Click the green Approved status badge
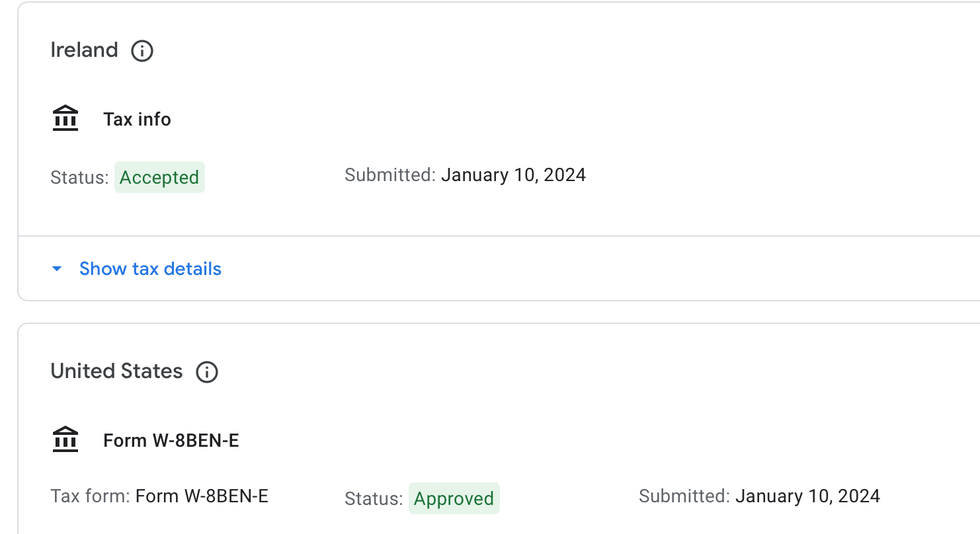980x534 pixels. [454, 498]
